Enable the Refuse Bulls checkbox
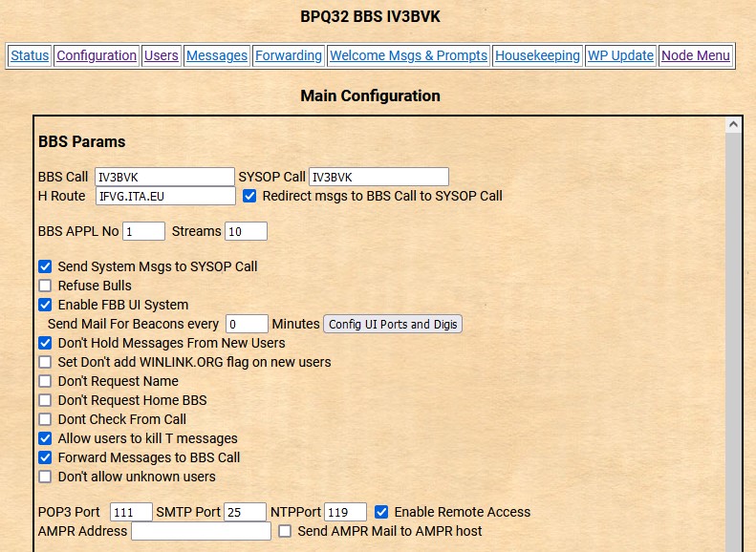 (45, 286)
